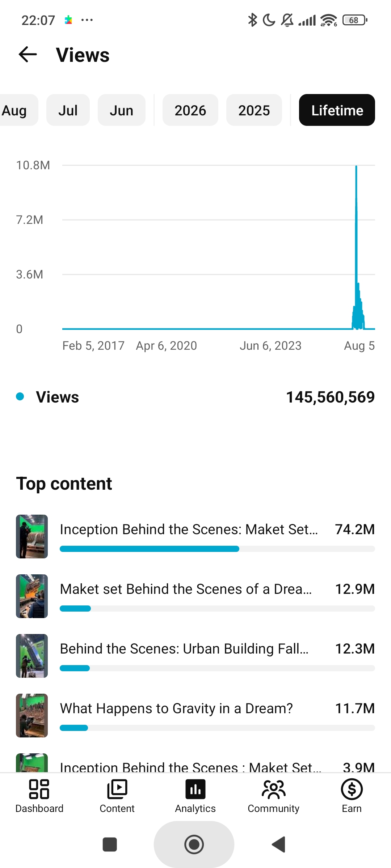Open the Dashboard tab icon
The image size is (391, 868).
39,789
